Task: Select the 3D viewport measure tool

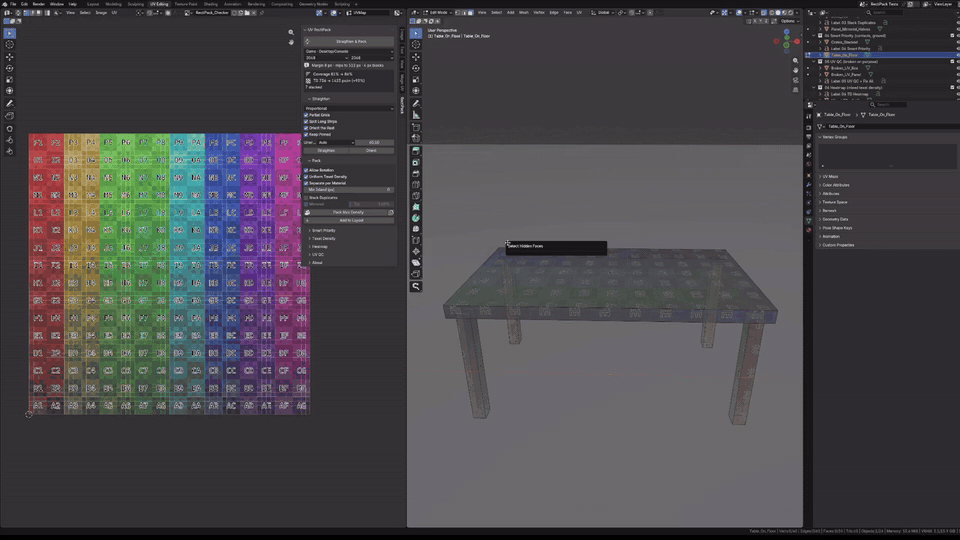Action: click(416, 115)
